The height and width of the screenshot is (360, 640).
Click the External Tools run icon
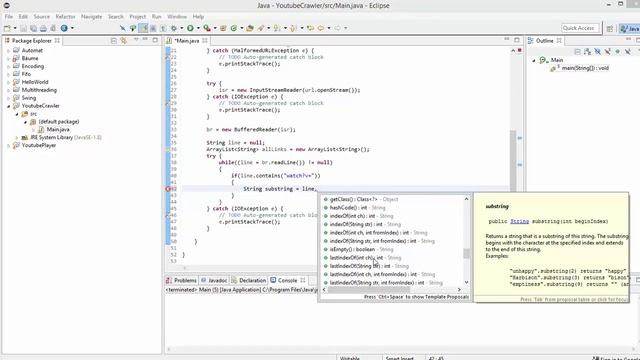[x=207, y=28]
